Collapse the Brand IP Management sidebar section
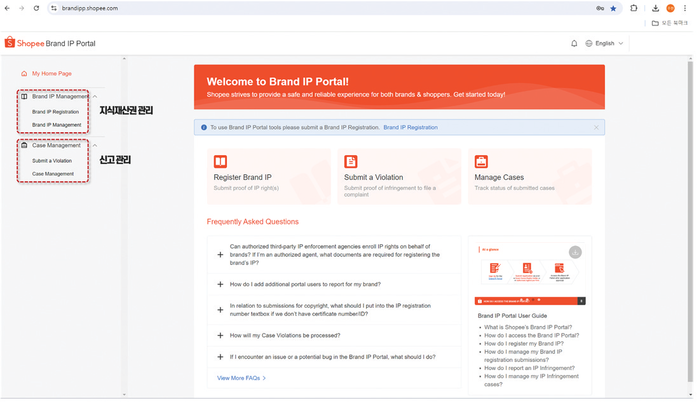The width and height of the screenshot is (699, 405). [x=95, y=96]
